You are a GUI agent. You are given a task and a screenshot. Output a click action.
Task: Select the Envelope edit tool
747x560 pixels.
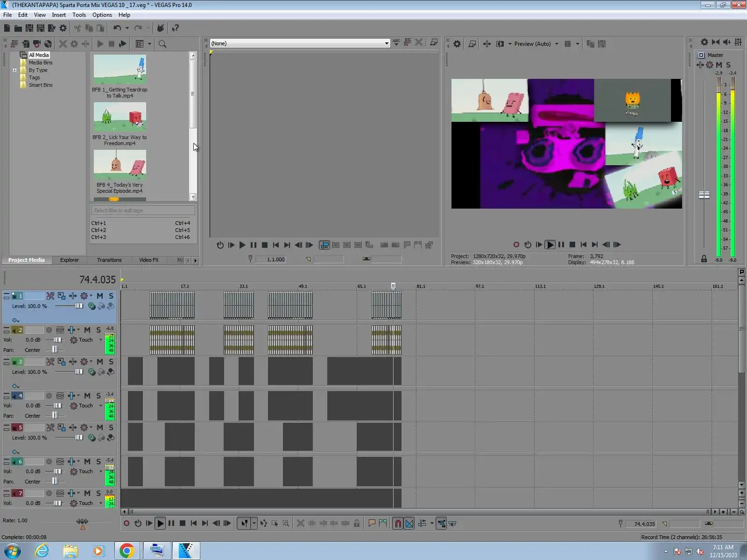point(264,524)
